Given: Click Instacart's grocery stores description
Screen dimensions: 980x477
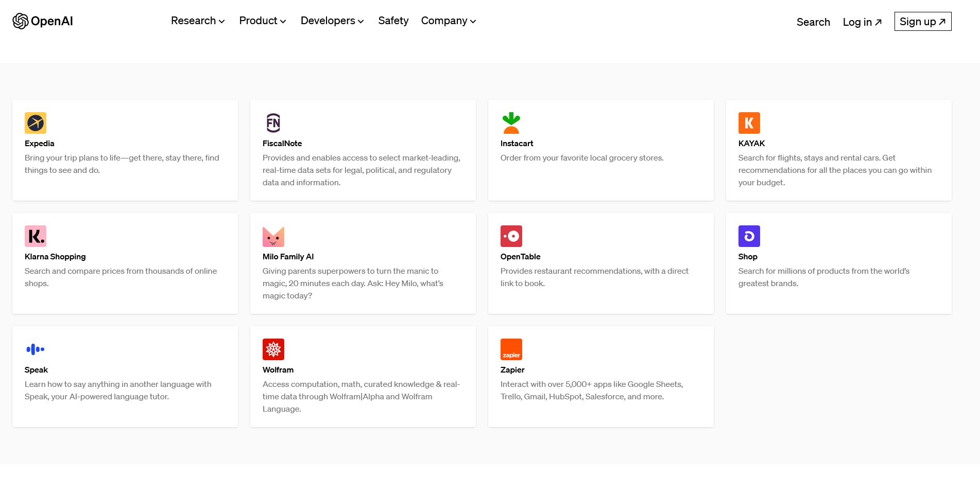Looking at the screenshot, I should pyautogui.click(x=582, y=158).
